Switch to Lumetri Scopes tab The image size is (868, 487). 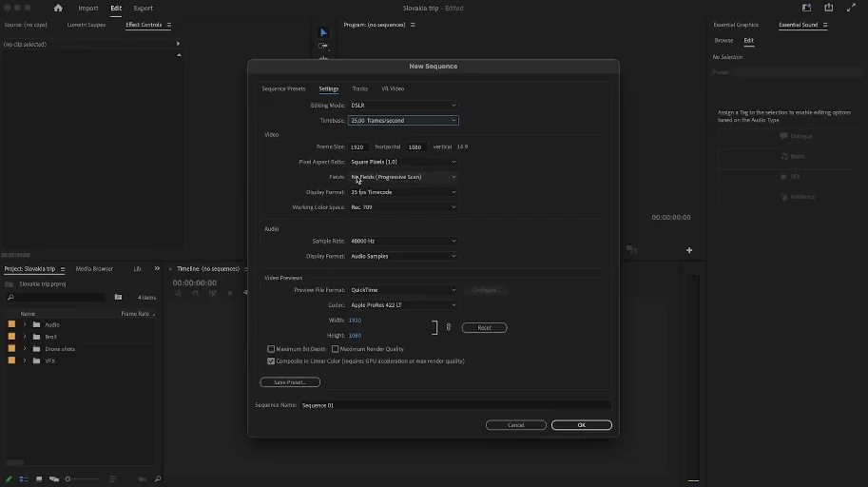87,25
